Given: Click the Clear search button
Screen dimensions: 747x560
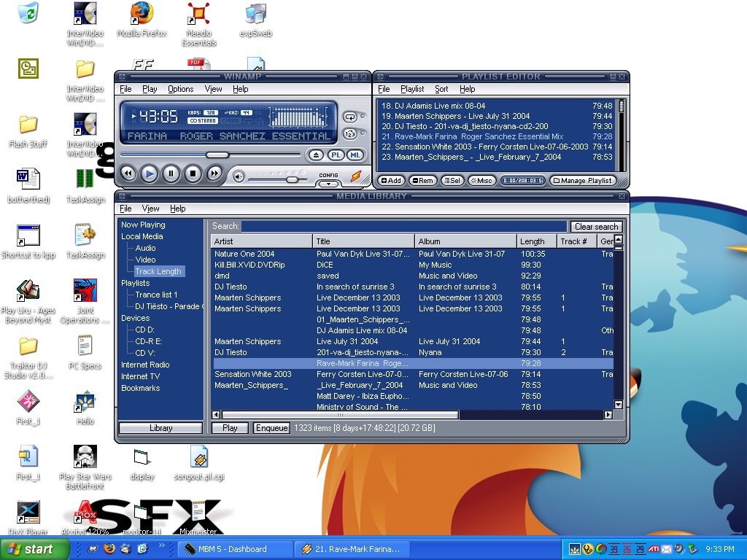Looking at the screenshot, I should (x=596, y=227).
